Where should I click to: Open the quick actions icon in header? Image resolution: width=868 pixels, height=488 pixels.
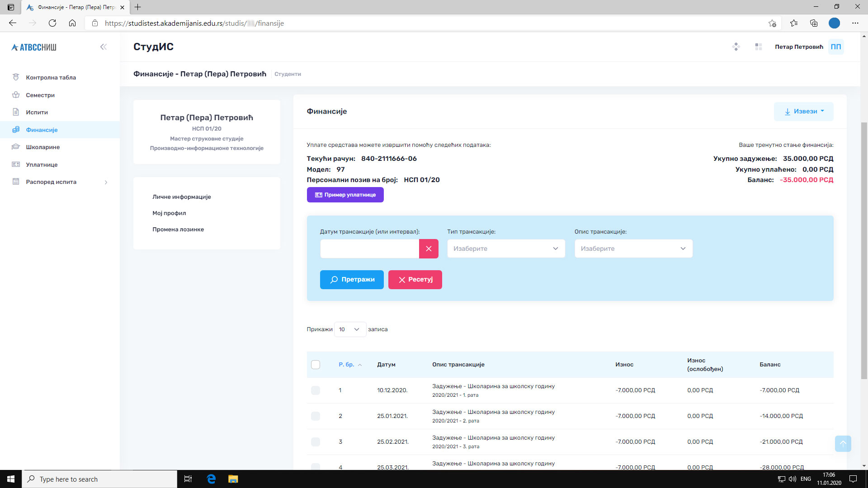point(736,47)
